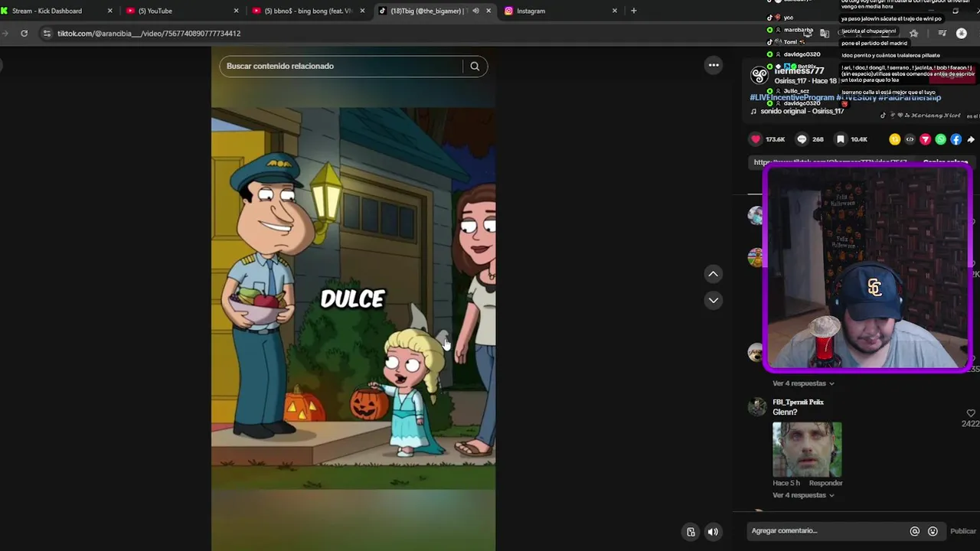Screen dimensions: 980x551
Task: Share video to Facebook
Action: click(955, 139)
